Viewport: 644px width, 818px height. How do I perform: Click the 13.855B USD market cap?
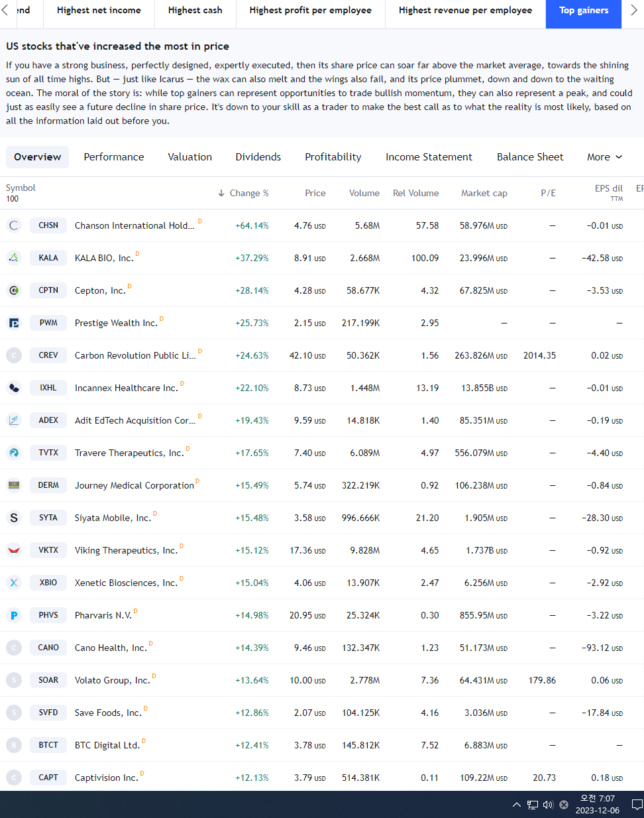click(484, 388)
